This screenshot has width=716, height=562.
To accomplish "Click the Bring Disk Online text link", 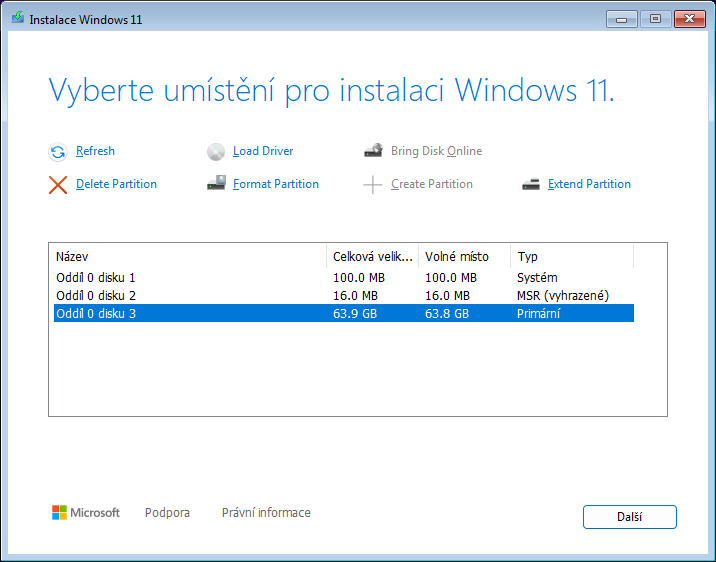I will point(436,151).
